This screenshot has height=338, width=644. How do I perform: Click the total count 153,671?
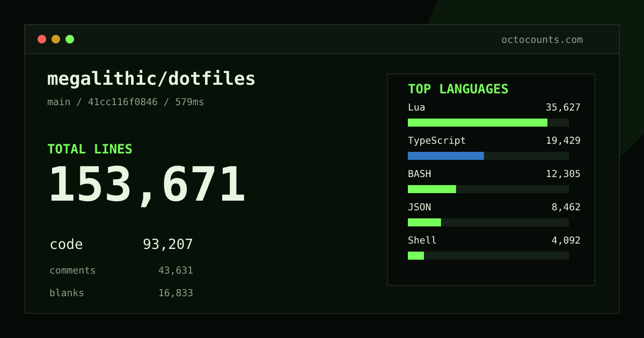pyautogui.click(x=147, y=185)
